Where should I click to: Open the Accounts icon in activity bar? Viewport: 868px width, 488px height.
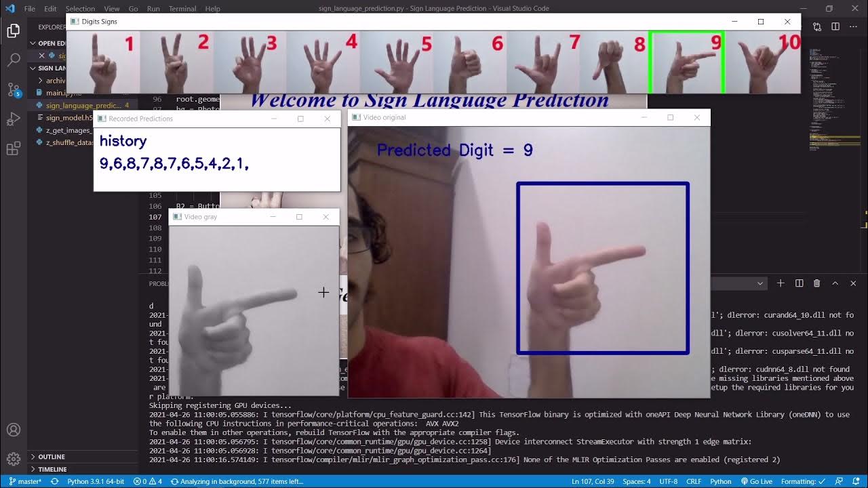coord(14,430)
